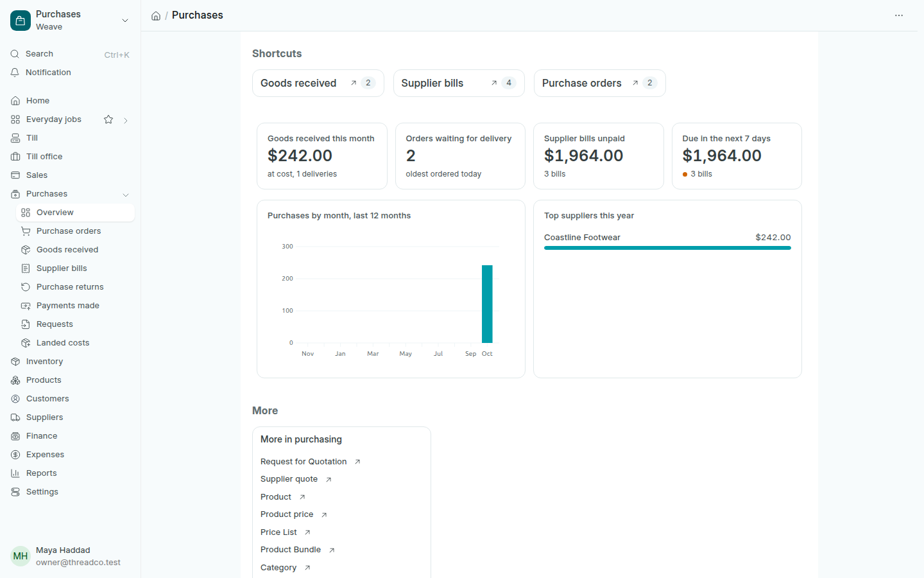
Task: Click the Till register icon
Action: click(15, 138)
